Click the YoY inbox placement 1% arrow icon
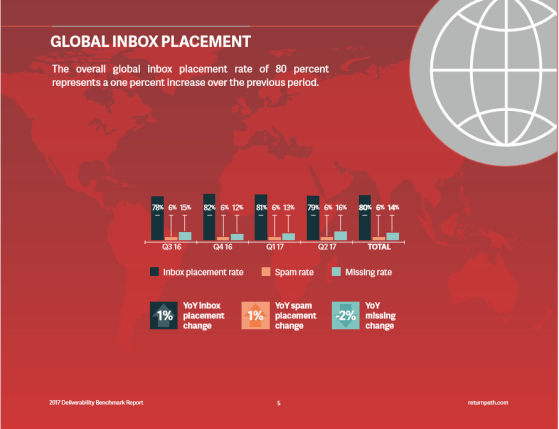This screenshot has height=429, width=559. click(x=164, y=315)
